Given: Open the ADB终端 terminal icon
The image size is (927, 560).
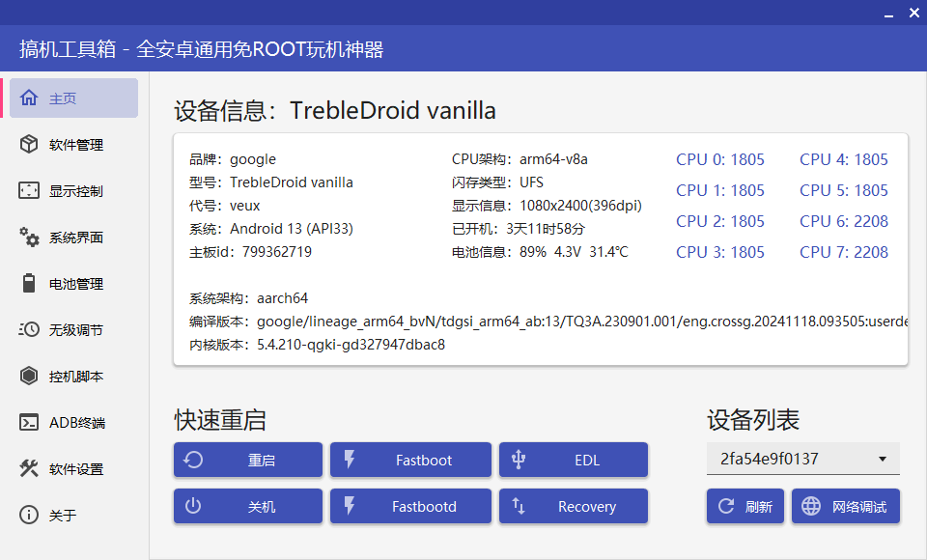Looking at the screenshot, I should pos(29,422).
